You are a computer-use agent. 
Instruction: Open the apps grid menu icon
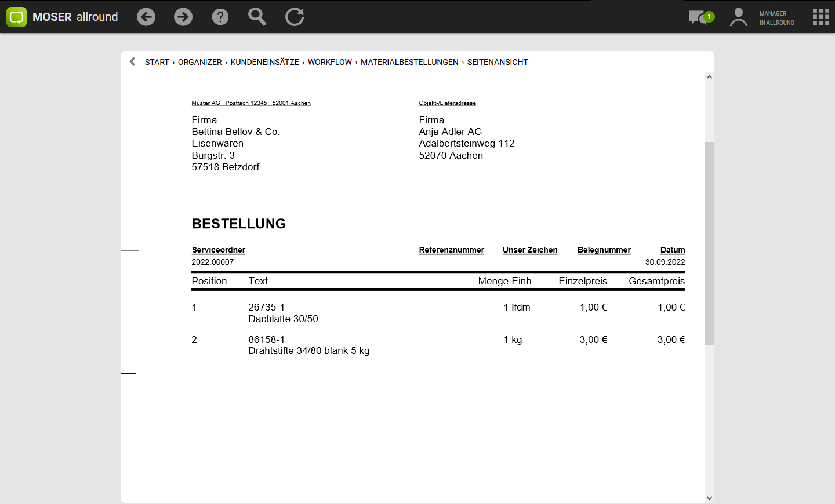point(821,17)
